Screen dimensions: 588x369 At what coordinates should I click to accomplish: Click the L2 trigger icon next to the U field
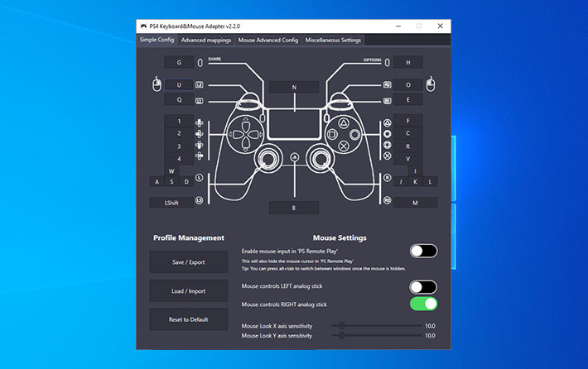[x=199, y=85]
